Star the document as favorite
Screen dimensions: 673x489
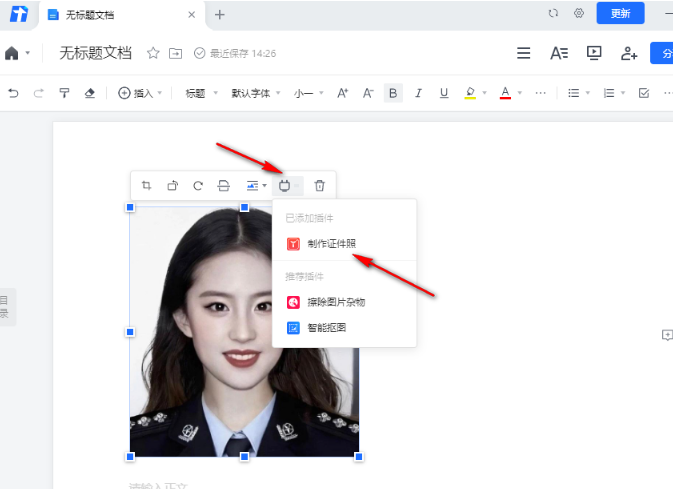pos(153,53)
